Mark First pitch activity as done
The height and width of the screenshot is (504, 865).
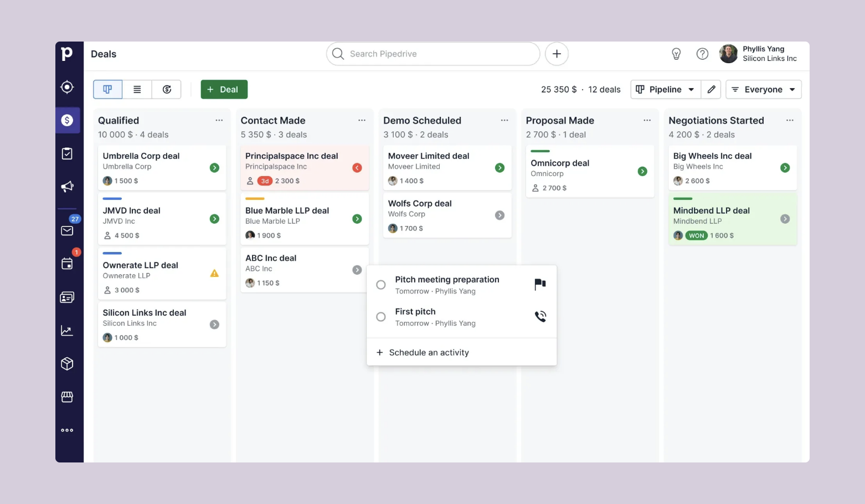click(381, 317)
